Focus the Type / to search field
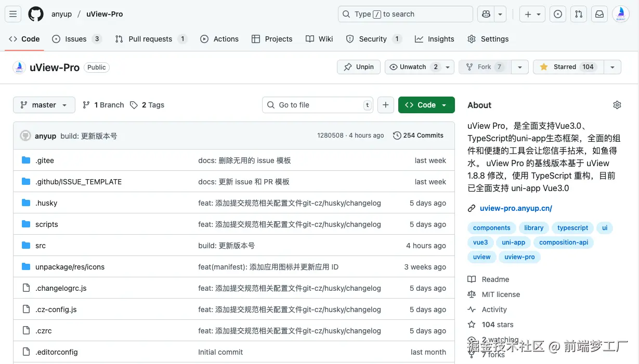The height and width of the screenshot is (364, 639). click(406, 14)
